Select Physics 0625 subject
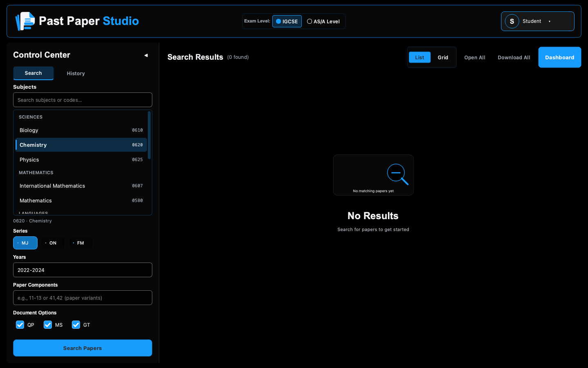 [81, 160]
